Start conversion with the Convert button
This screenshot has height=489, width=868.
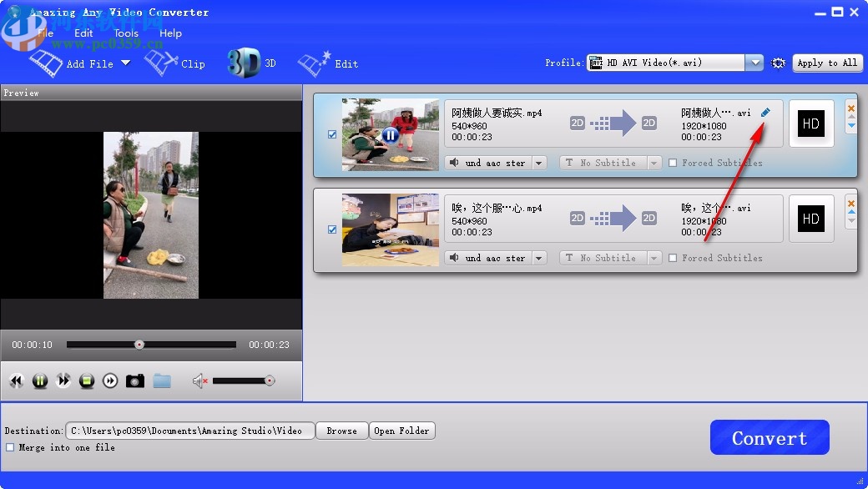pyautogui.click(x=769, y=437)
